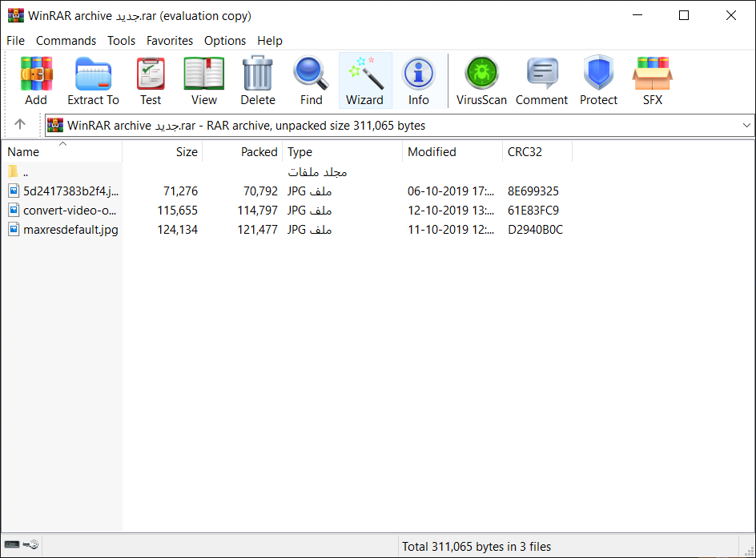Run the Test archive tool
The width and height of the screenshot is (756, 558).
pos(151,73)
